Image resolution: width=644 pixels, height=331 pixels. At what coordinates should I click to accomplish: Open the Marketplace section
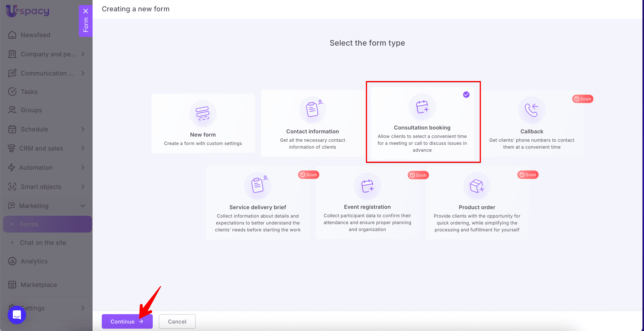click(39, 284)
